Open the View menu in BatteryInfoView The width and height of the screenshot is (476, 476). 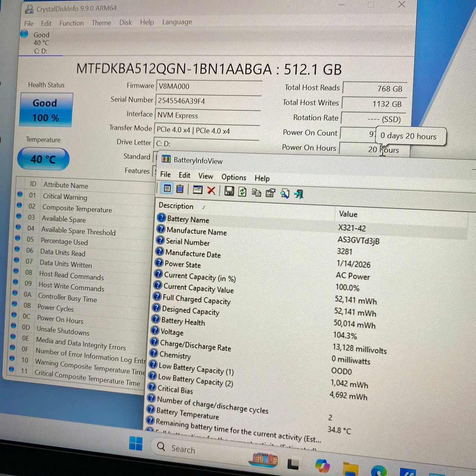(x=206, y=176)
